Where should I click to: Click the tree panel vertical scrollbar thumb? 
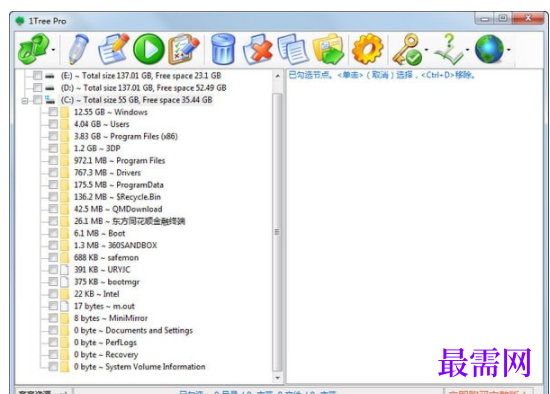[x=277, y=232]
